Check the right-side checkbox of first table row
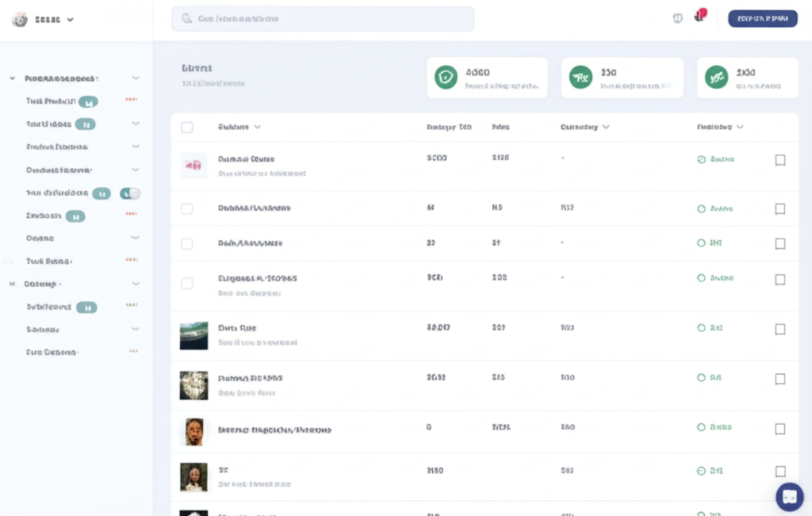 [x=780, y=160]
